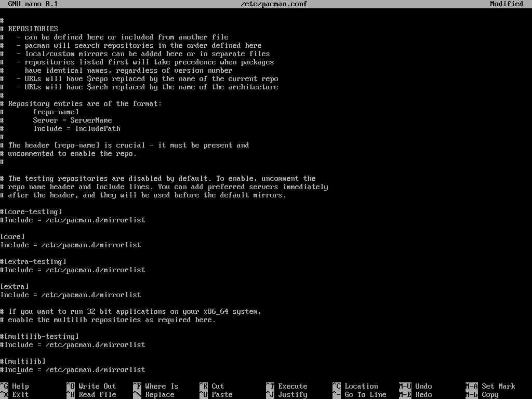
Task: Click 'repositories listed first will take precedence' line
Action: coord(137,62)
